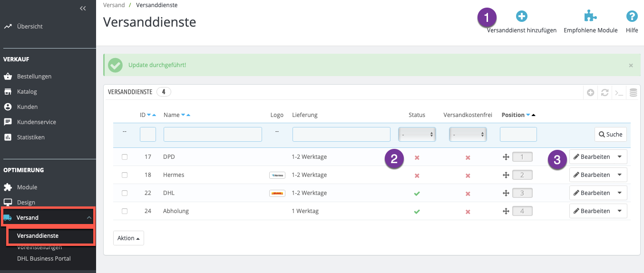The width and height of the screenshot is (644, 273).
Task: Collapse the sidebar with double-chevron icon
Action: pyautogui.click(x=83, y=8)
